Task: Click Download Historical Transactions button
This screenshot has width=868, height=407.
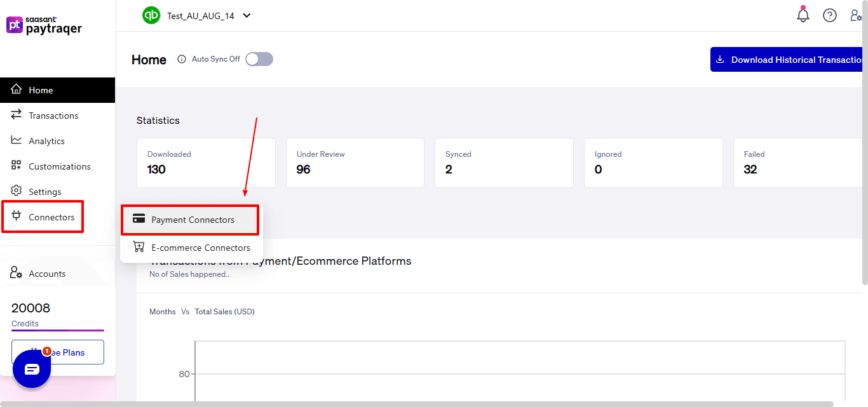Action: (788, 60)
